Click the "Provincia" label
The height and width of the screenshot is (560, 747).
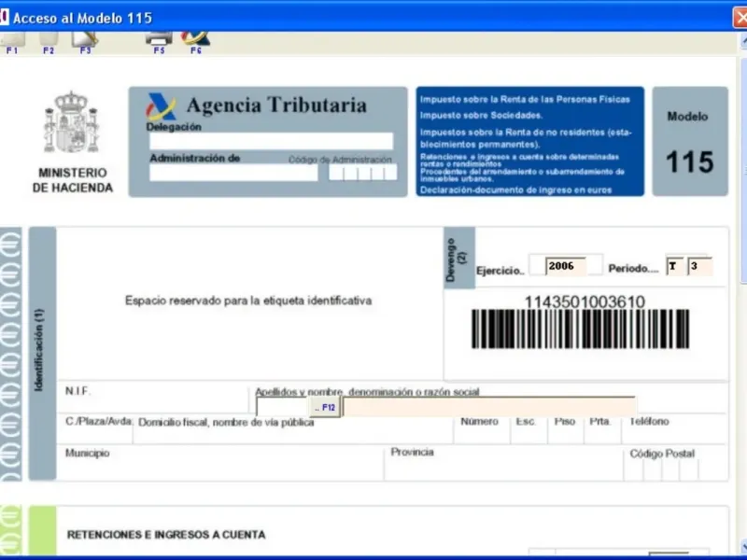(412, 452)
